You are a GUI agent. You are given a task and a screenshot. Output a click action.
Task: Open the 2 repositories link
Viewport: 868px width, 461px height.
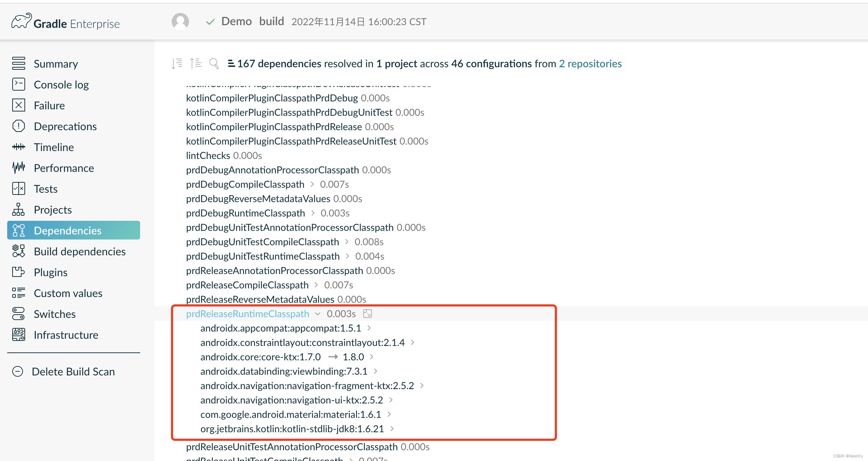(x=590, y=64)
